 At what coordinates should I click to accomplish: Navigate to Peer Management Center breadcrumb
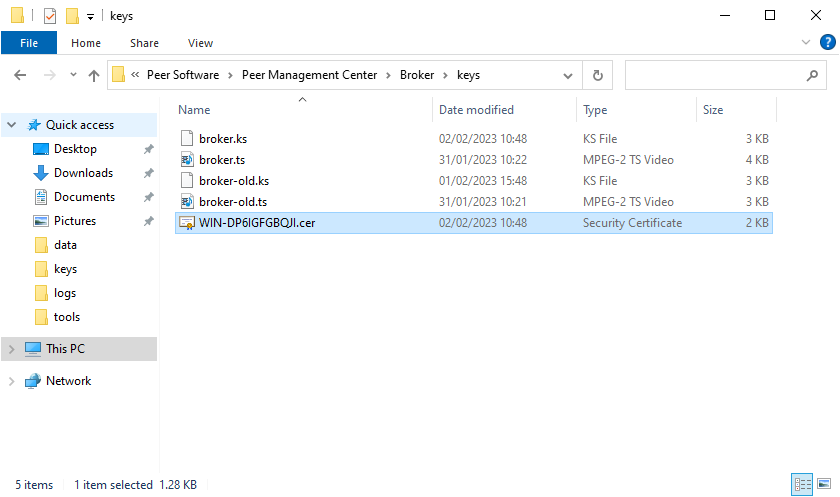pyautogui.click(x=320, y=75)
